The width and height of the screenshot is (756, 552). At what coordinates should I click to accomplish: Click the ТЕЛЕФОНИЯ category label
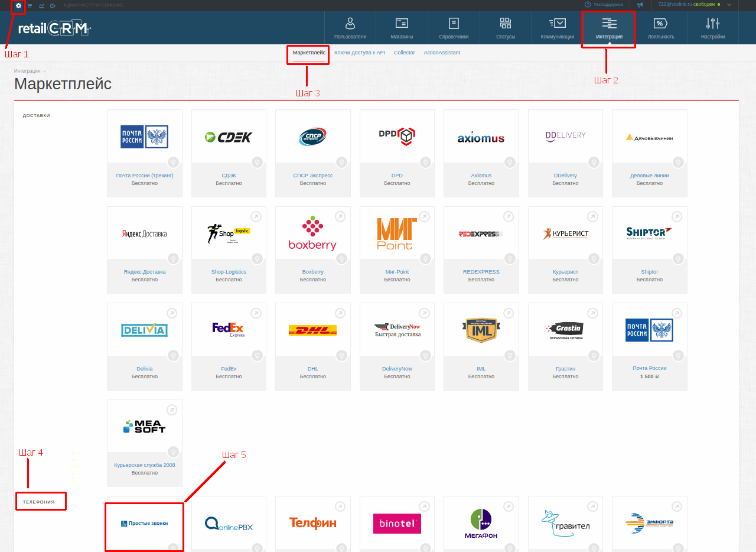[39, 502]
